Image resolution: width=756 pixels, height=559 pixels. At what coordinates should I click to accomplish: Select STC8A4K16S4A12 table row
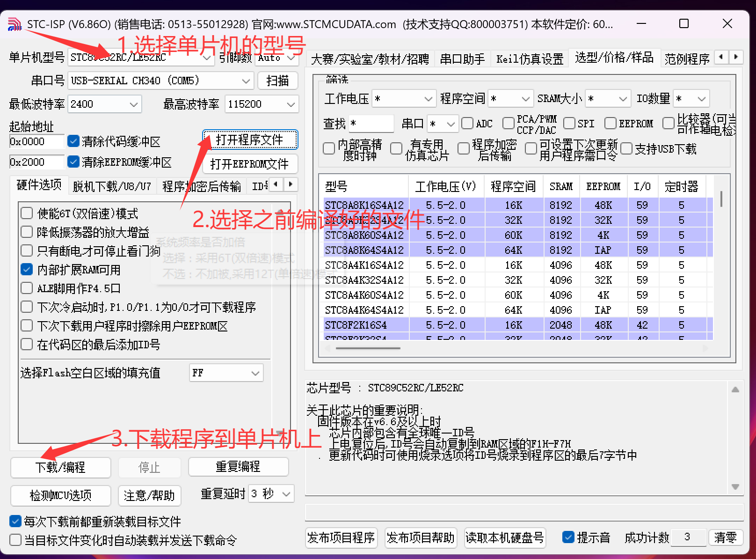(518, 265)
